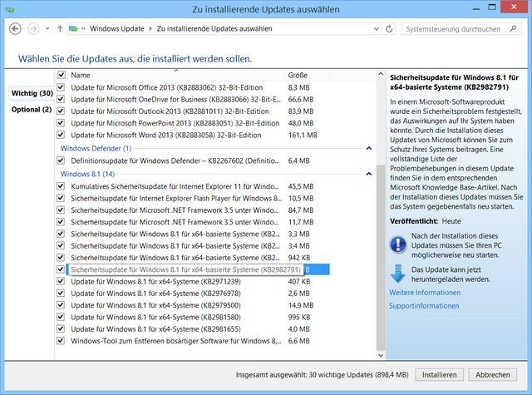Click the Windows Update icon in address bar
The width and height of the screenshot is (532, 395).
[73, 29]
